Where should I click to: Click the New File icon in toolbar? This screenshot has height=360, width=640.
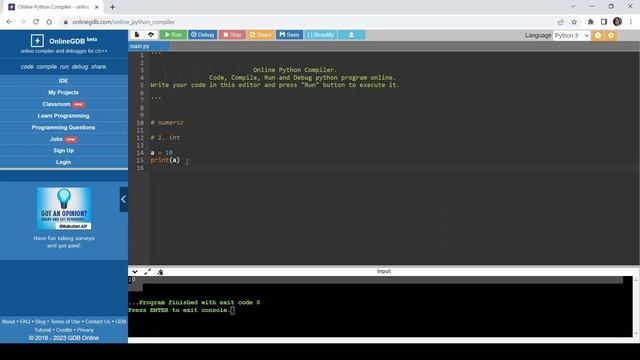point(137,35)
